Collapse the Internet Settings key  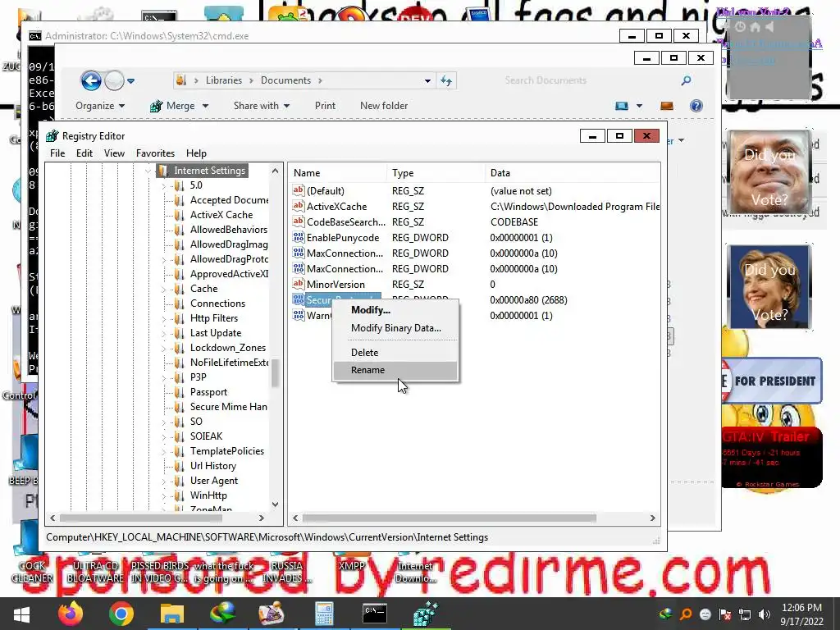148,171
